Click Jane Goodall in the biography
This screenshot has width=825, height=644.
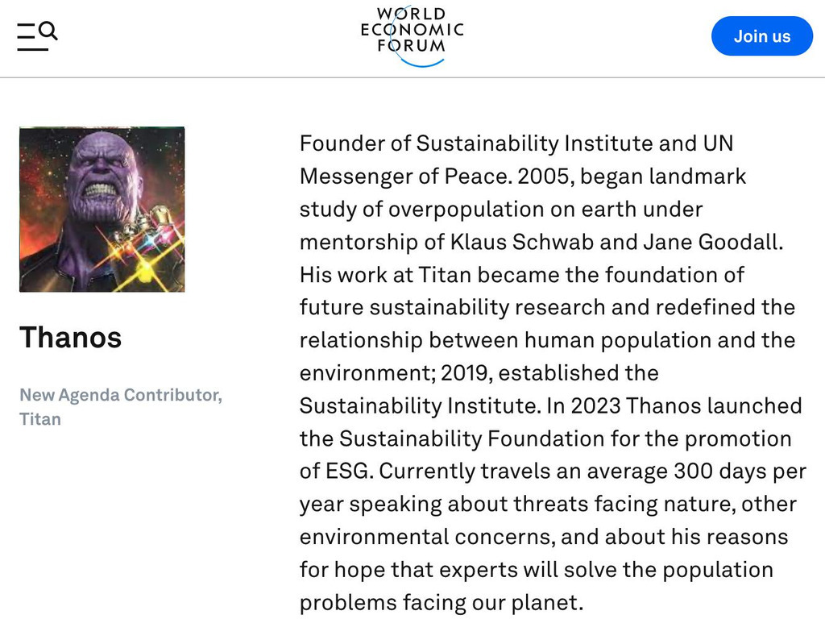point(713,242)
